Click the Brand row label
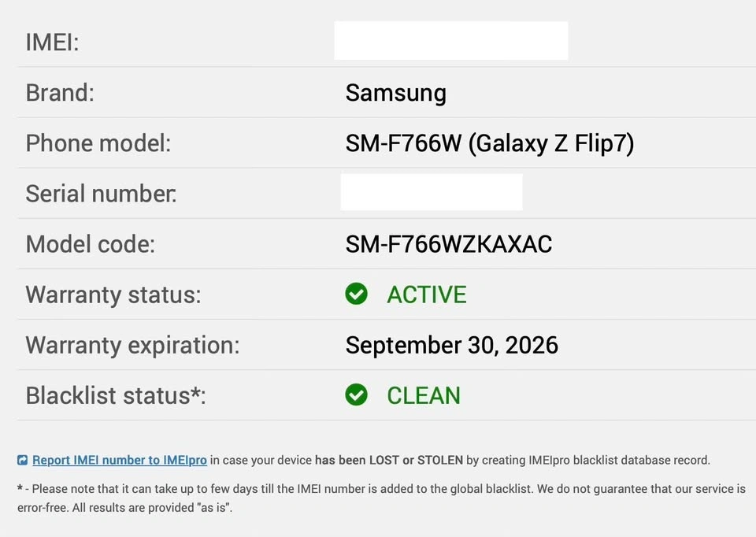Screen dimensions: 756x537 [60, 93]
